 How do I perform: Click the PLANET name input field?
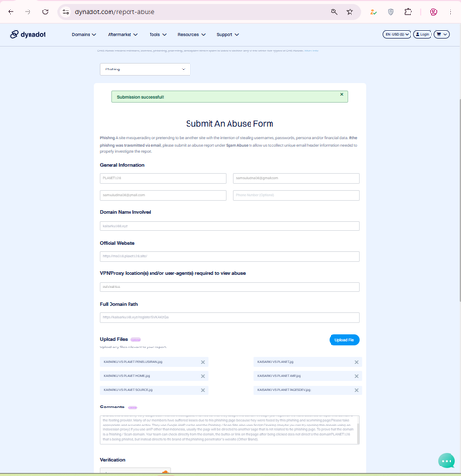pyautogui.click(x=163, y=178)
